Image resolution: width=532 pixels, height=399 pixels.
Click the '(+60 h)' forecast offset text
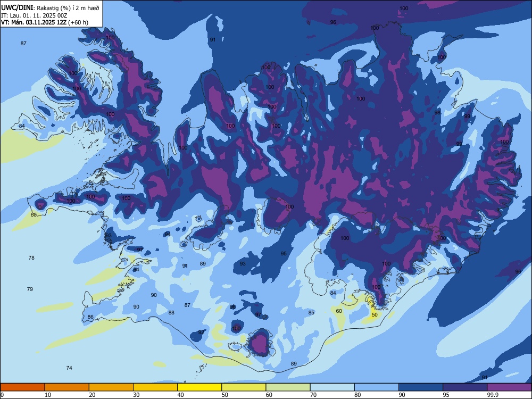click(x=78, y=22)
